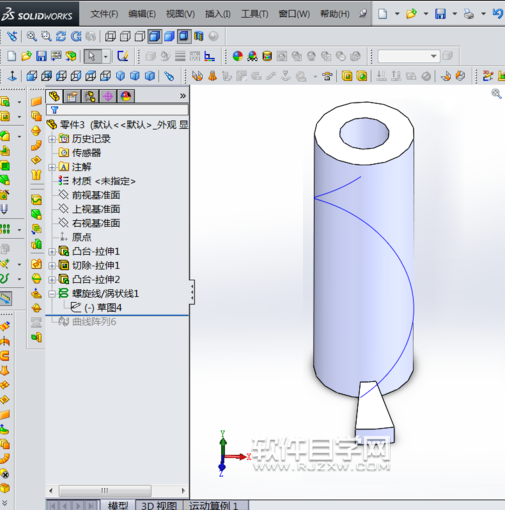Switch to 3D 视图 bottom tab
Viewport: 505px width, 510px height.
click(159, 505)
